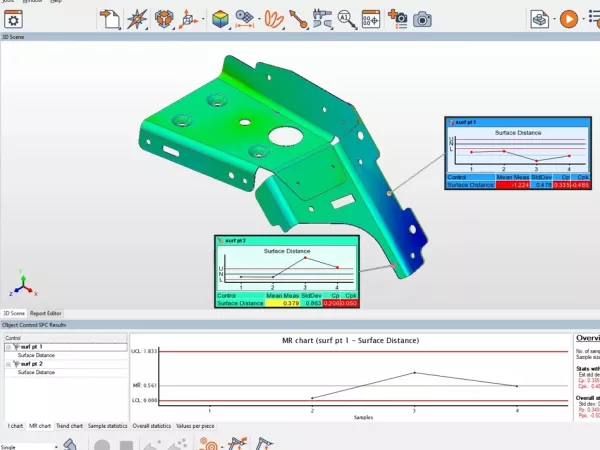Click the settings gear icon
Viewport: 600px width, 450px height.
tap(14, 19)
